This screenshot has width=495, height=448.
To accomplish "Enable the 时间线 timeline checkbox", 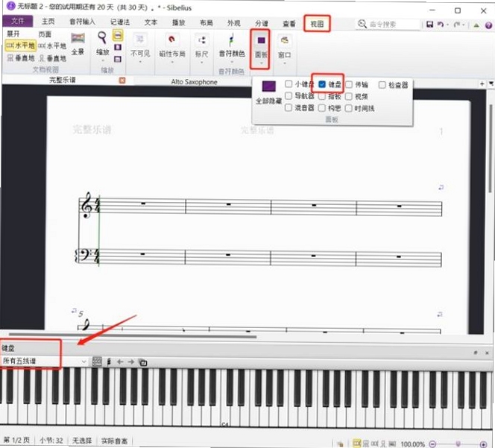I will pyautogui.click(x=349, y=109).
